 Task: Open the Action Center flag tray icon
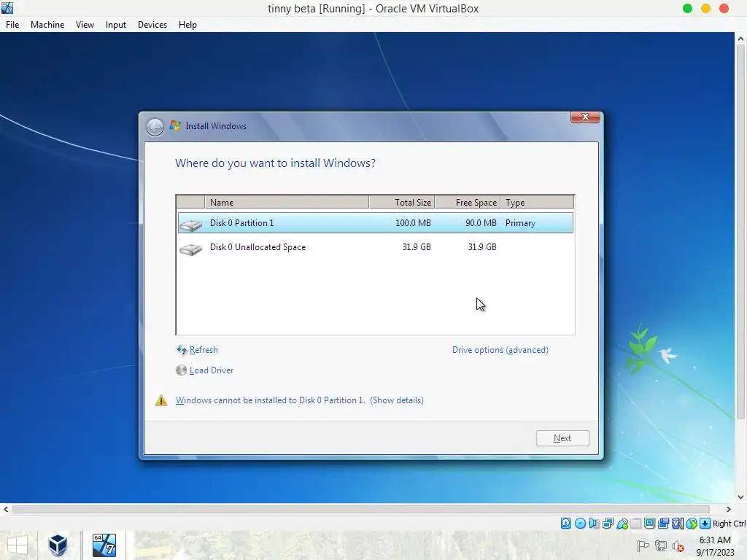click(x=643, y=545)
